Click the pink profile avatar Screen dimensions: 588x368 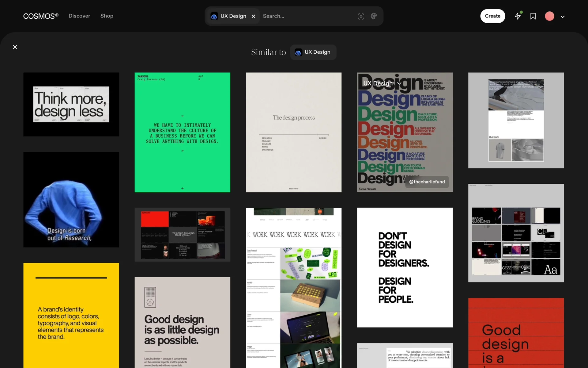[549, 16]
